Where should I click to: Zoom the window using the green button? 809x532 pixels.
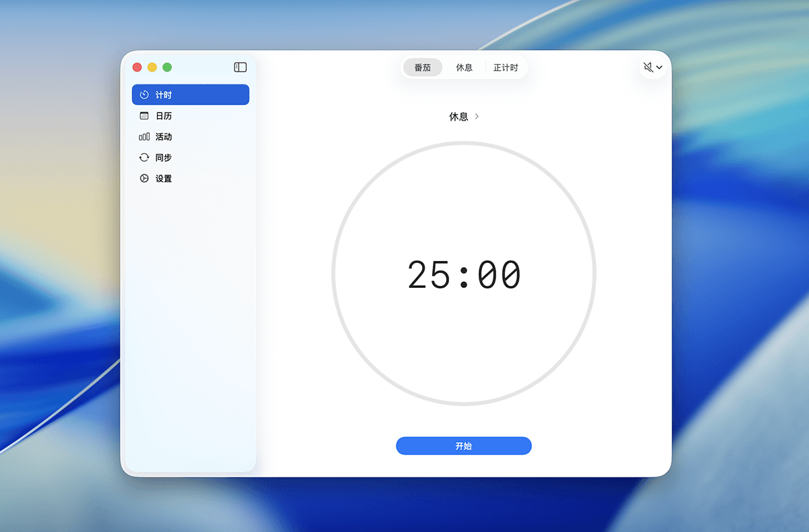coord(167,67)
